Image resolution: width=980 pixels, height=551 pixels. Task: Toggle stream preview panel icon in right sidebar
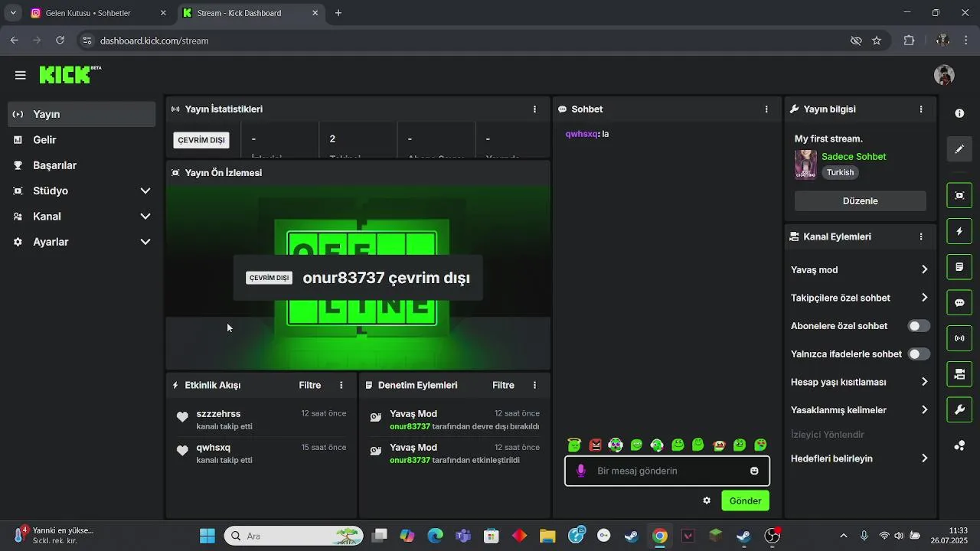coord(959,195)
